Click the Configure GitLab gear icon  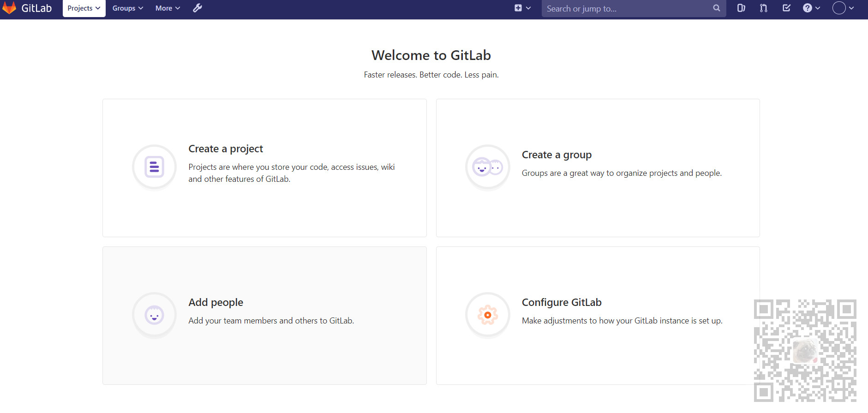point(488,315)
